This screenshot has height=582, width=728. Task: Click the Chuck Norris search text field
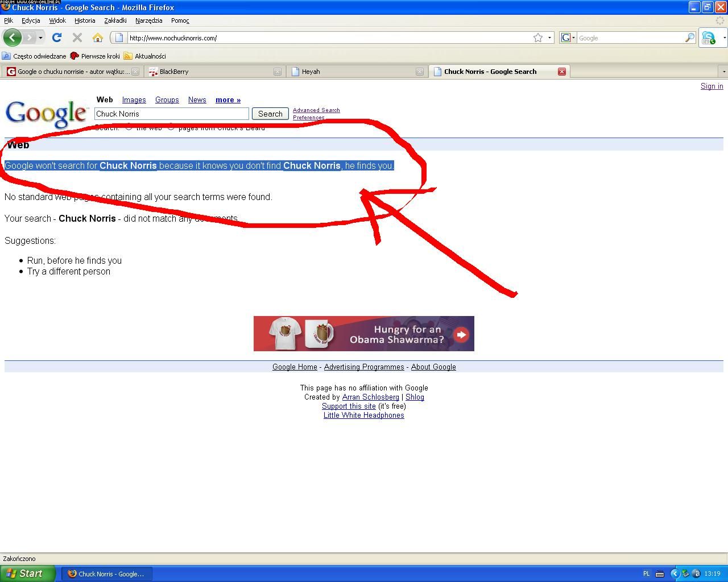point(171,114)
